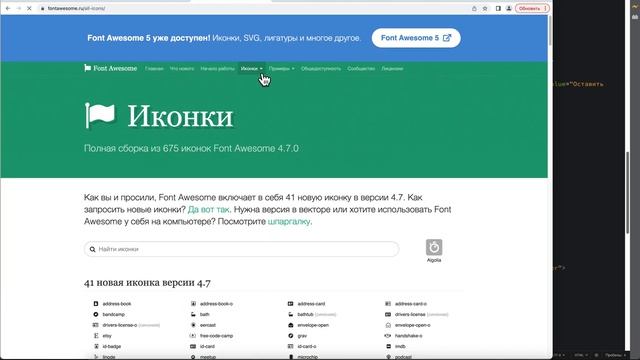Open the envelope-open-o icon entry

(x=408, y=325)
